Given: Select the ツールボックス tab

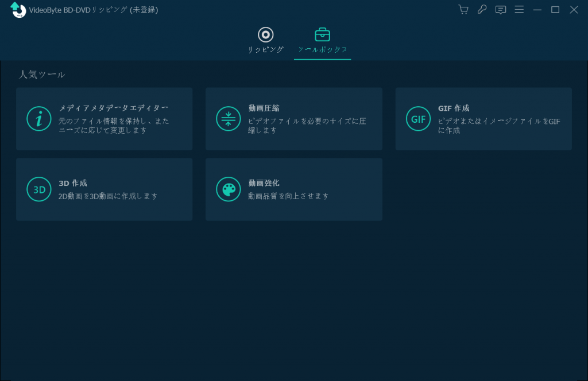Looking at the screenshot, I should click(323, 40).
